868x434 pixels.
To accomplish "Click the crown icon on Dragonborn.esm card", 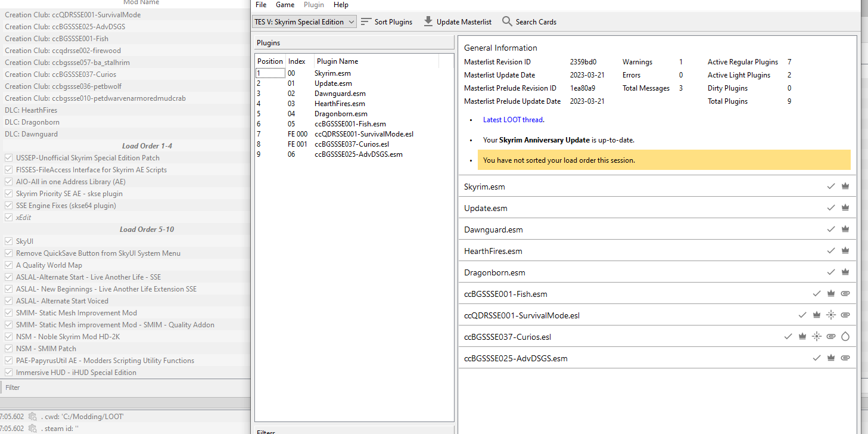I will [x=845, y=272].
